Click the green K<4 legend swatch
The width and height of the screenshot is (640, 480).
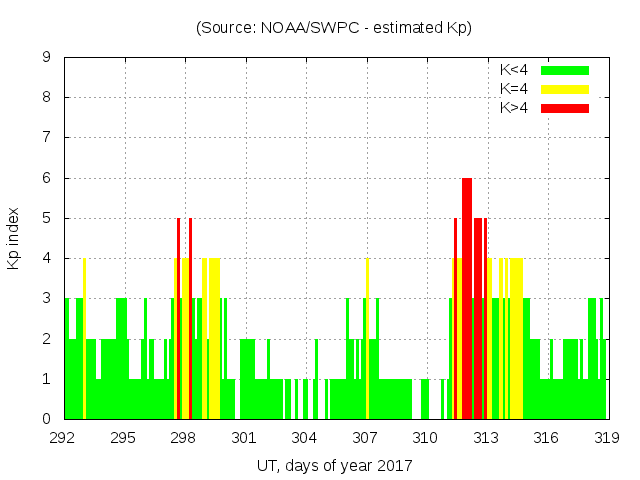[x=565, y=70]
